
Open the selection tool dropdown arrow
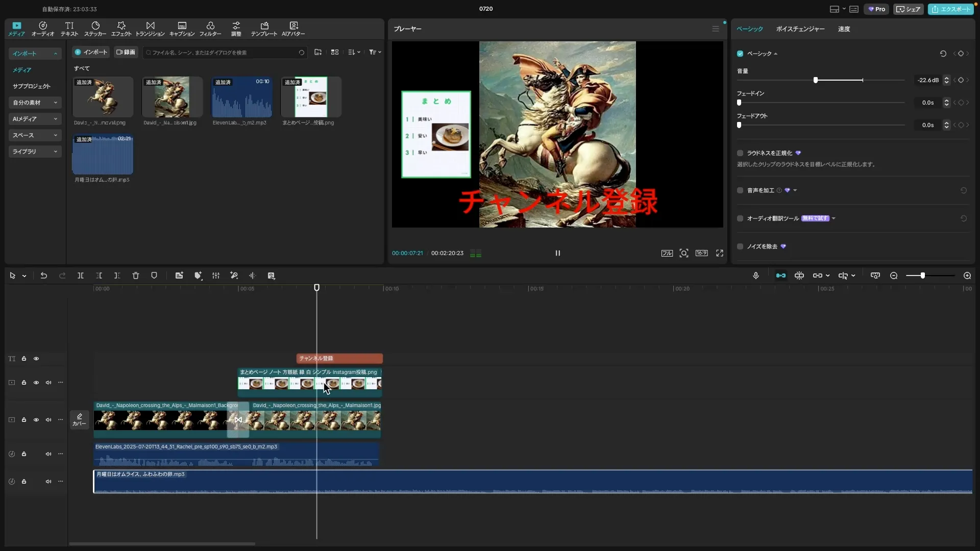pos(24,276)
